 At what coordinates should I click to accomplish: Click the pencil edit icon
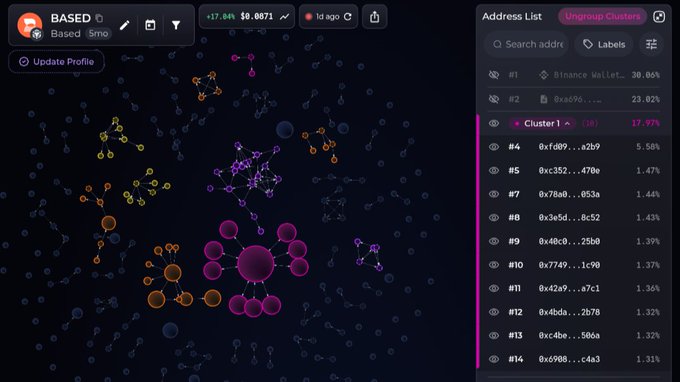click(124, 25)
